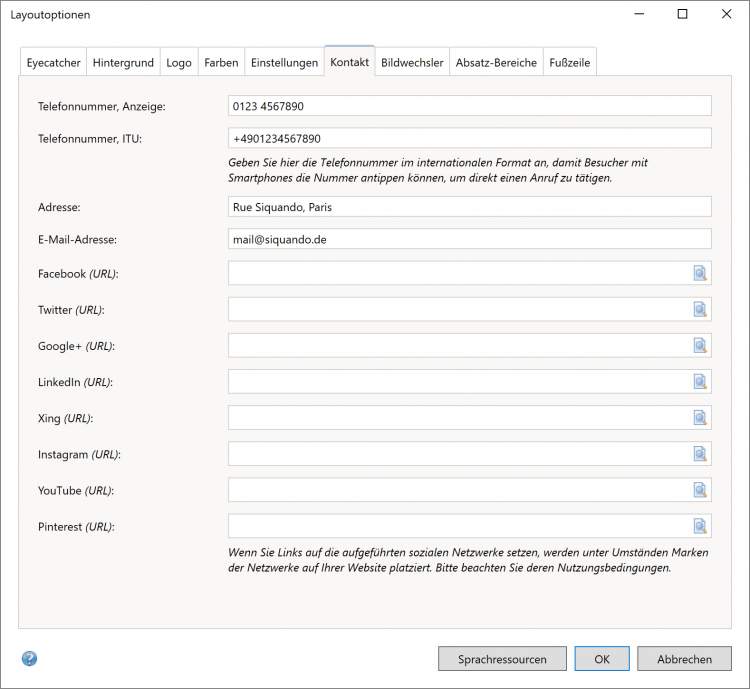Open the link picker for LinkedIn URL
Viewport: 750px width, 689px height.
point(700,382)
